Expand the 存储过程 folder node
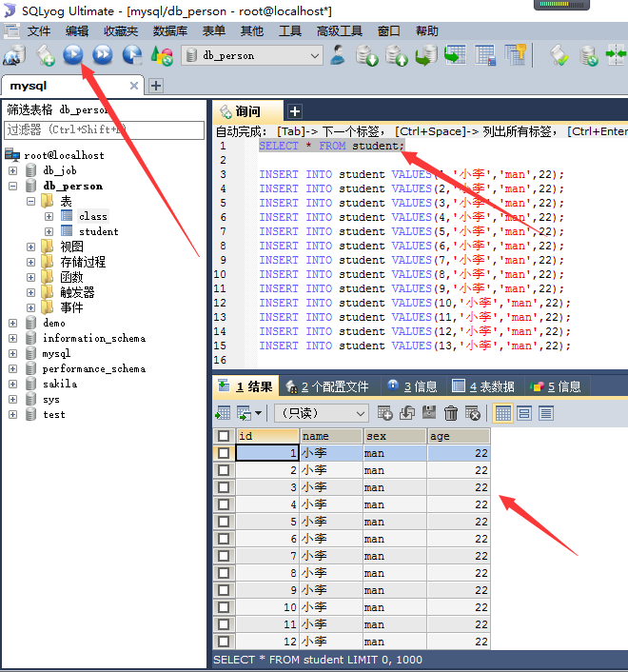Viewport: 628px width, 672px height. 30,263
